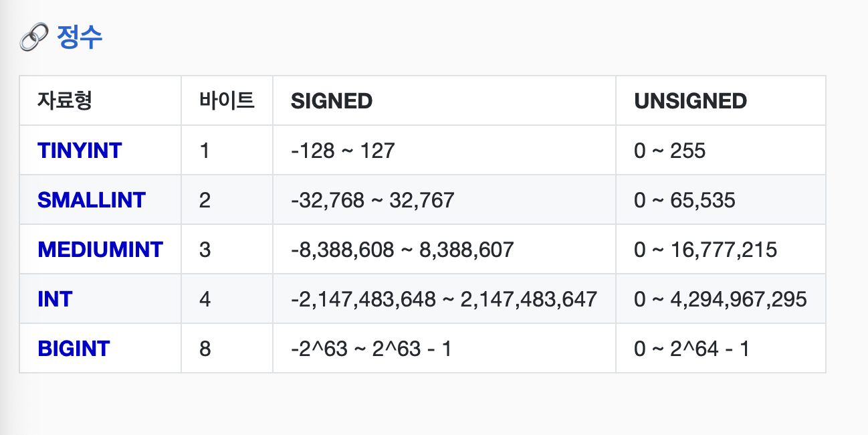The width and height of the screenshot is (868, 435).
Task: Open the BIGINT link
Action: (74, 349)
